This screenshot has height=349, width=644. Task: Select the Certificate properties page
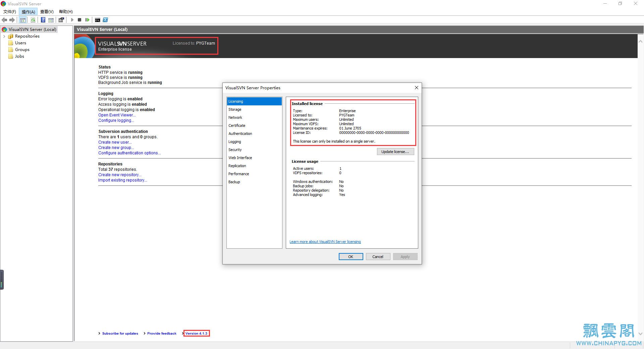pos(254,126)
